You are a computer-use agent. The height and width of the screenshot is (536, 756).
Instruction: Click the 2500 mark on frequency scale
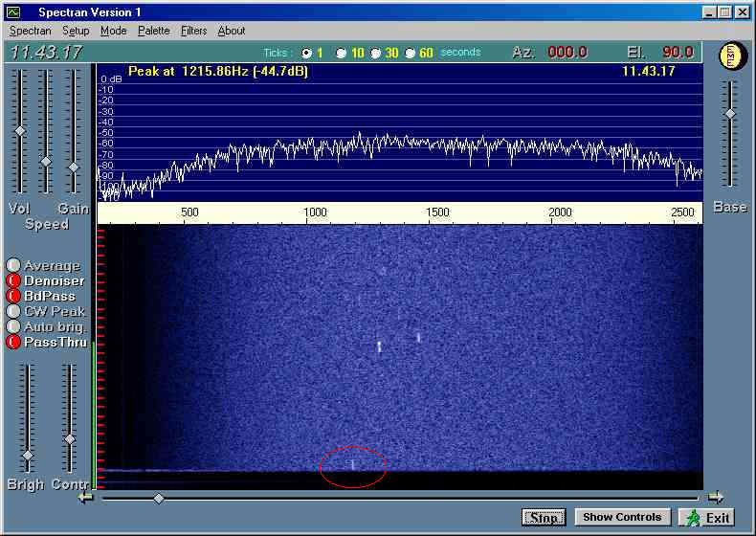[x=682, y=212]
